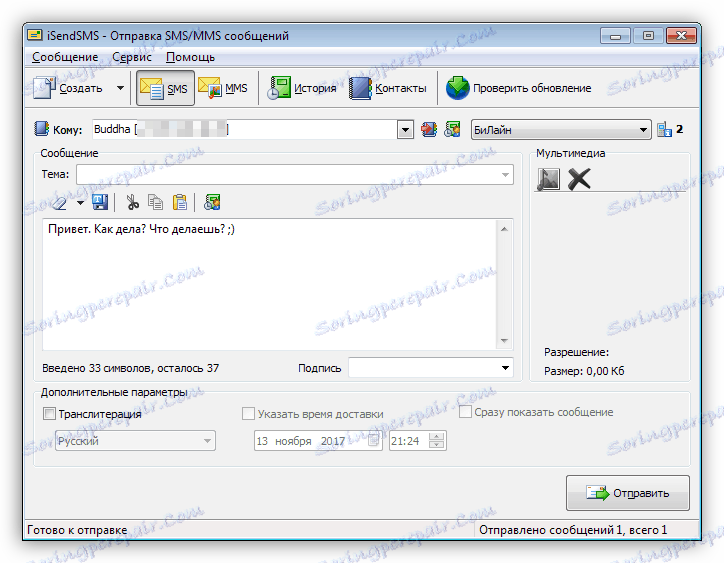Expand the Кому recipient dropdown
Image resolution: width=724 pixels, height=563 pixels.
(405, 130)
